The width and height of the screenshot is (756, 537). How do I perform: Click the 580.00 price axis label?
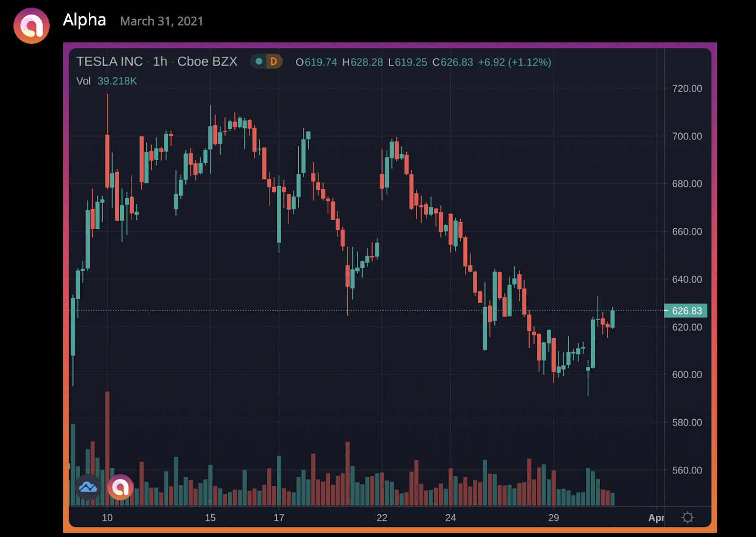687,422
